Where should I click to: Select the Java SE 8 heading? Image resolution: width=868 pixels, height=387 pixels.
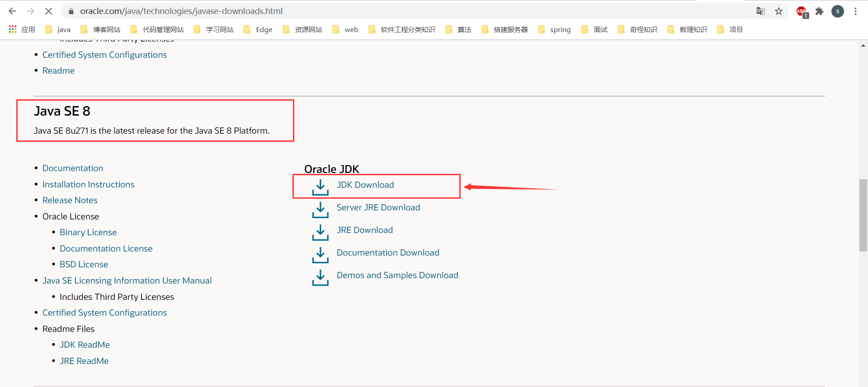pos(62,111)
